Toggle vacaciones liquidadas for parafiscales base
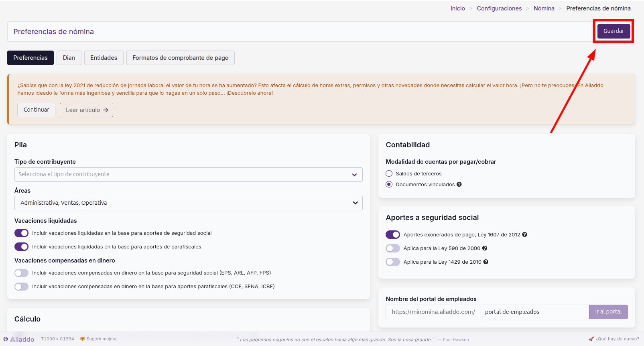This screenshot has width=644, height=346. [22, 247]
